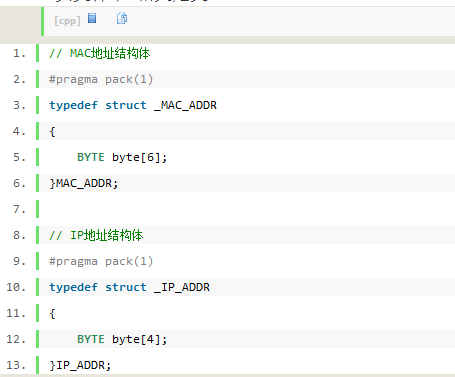Click 'BYTE byte[4];' on line 12
The height and width of the screenshot is (377, 455).
122,339
